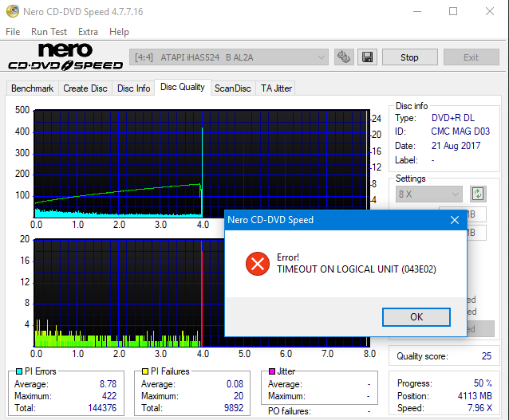Viewport: 509px width, 420px height.
Task: Close the main Nero window
Action: pos(490,11)
